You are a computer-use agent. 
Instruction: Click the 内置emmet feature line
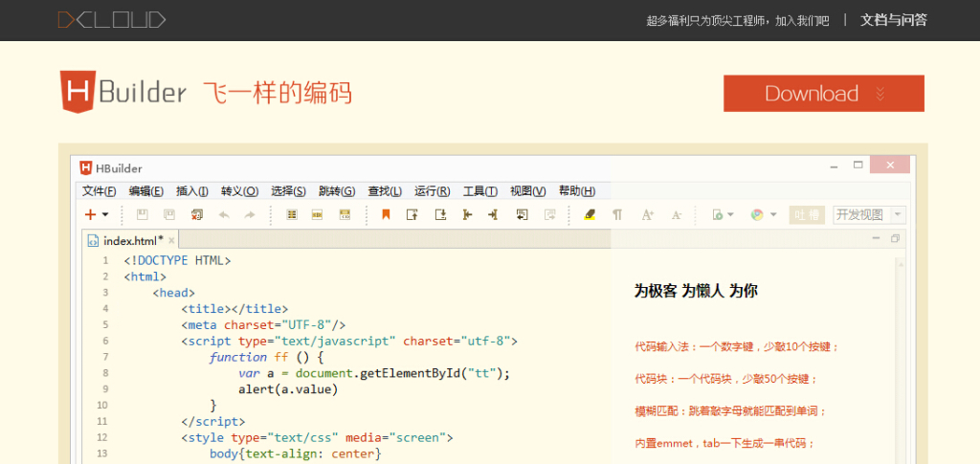(725, 444)
